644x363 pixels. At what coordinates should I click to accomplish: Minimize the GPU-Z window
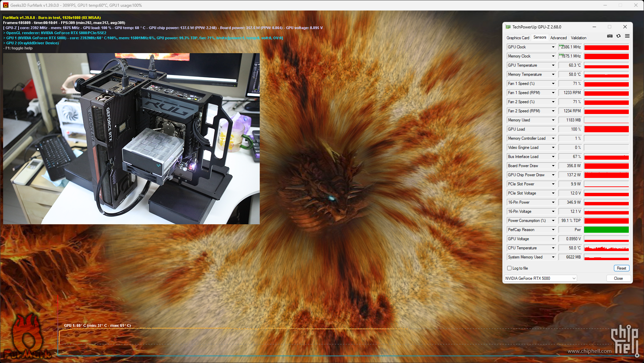point(594,27)
